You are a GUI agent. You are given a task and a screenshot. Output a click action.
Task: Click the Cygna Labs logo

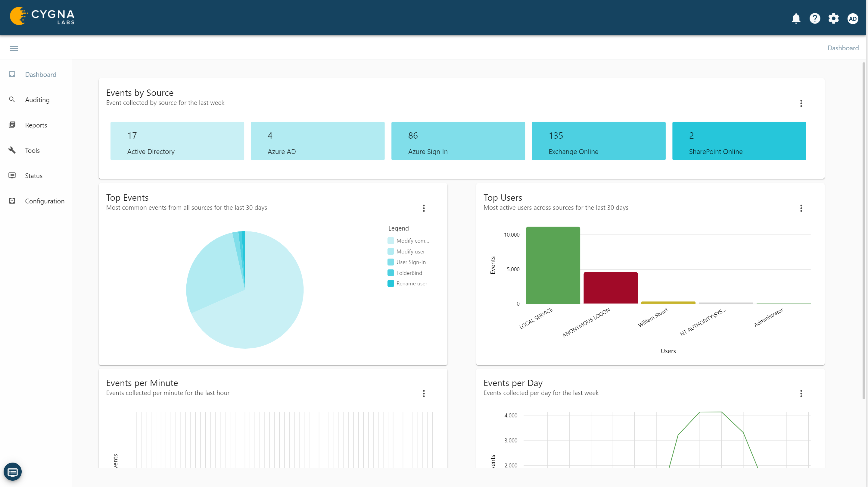42,16
